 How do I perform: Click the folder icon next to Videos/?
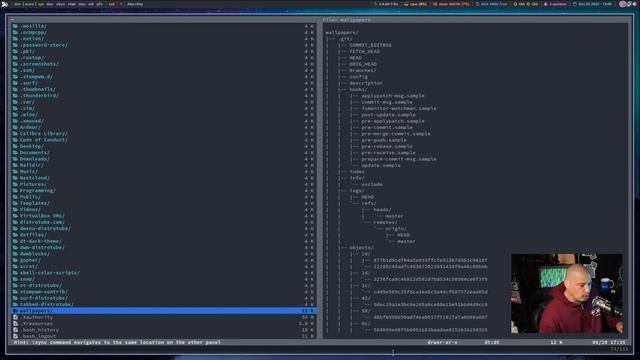[x=15, y=209]
